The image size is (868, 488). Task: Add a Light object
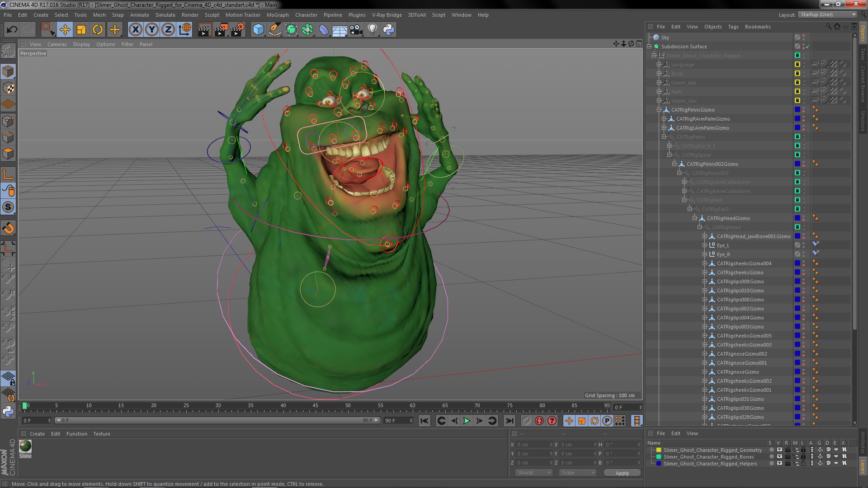pos(373,30)
